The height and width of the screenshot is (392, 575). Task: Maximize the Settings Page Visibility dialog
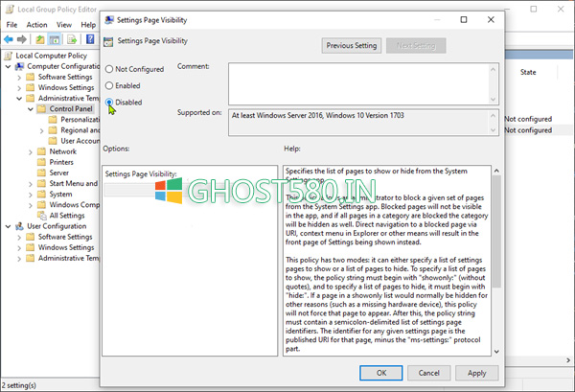pyautogui.click(x=464, y=19)
